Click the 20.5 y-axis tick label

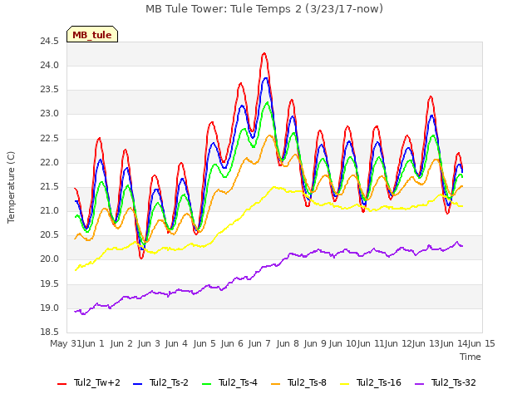click(x=49, y=235)
